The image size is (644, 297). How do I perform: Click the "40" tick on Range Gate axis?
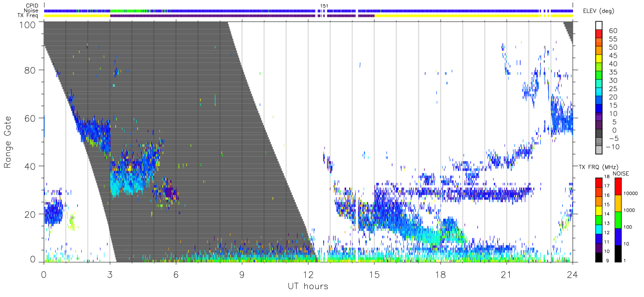(31, 166)
